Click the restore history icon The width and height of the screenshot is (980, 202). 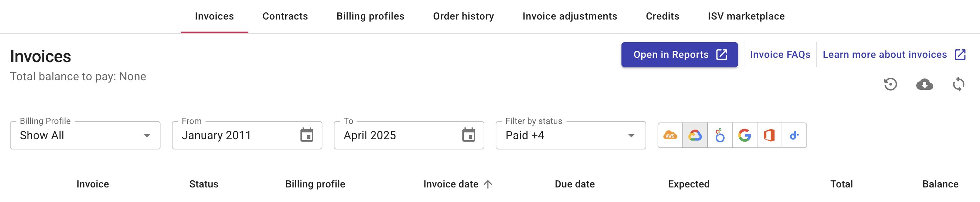(890, 84)
